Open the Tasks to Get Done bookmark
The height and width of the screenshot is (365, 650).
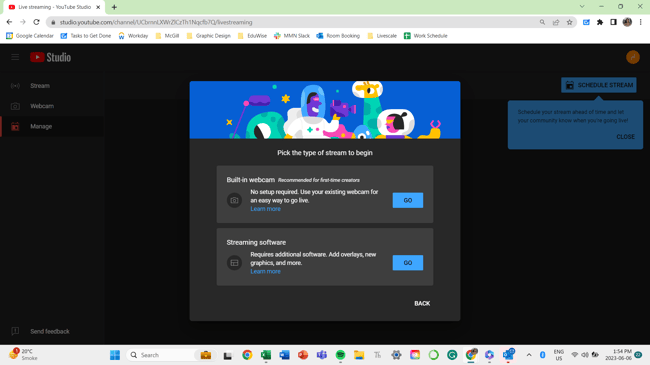pyautogui.click(x=86, y=36)
